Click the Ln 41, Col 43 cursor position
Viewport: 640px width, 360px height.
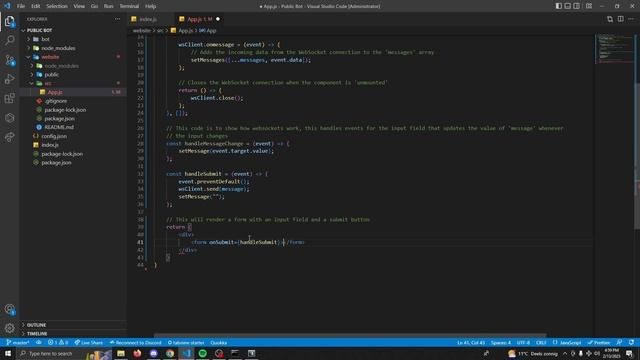(x=471, y=342)
